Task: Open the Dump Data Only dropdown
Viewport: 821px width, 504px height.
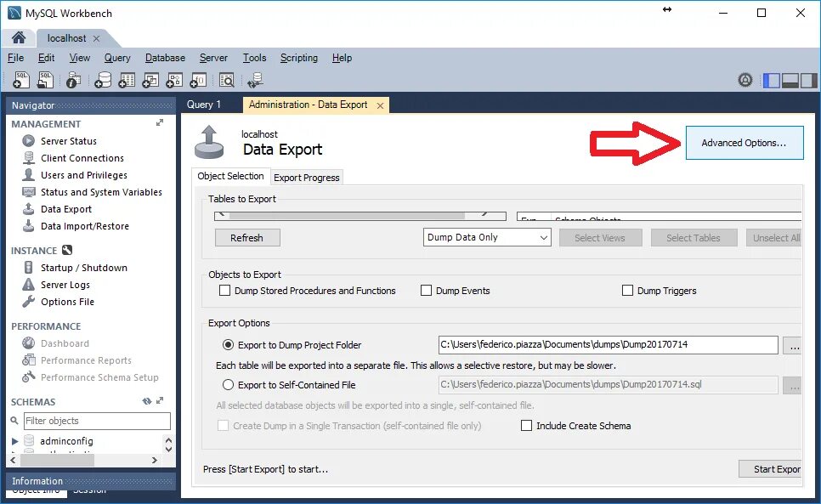Action: pos(487,237)
